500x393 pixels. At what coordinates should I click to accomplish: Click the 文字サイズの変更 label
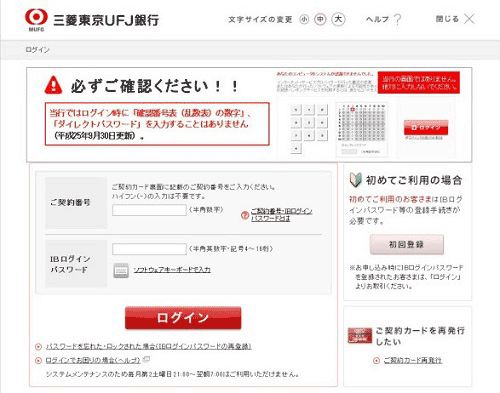pos(260,19)
